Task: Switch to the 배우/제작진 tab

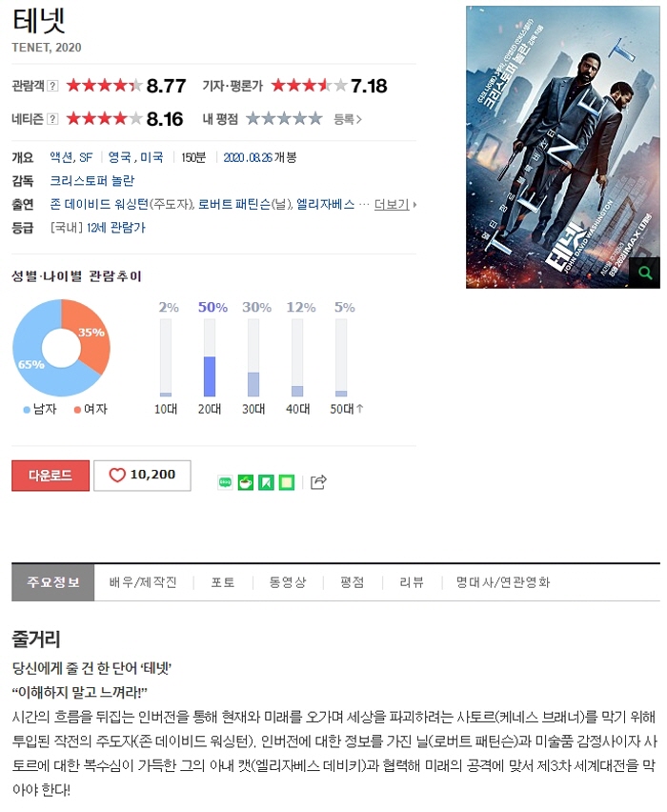Action: pos(144,582)
